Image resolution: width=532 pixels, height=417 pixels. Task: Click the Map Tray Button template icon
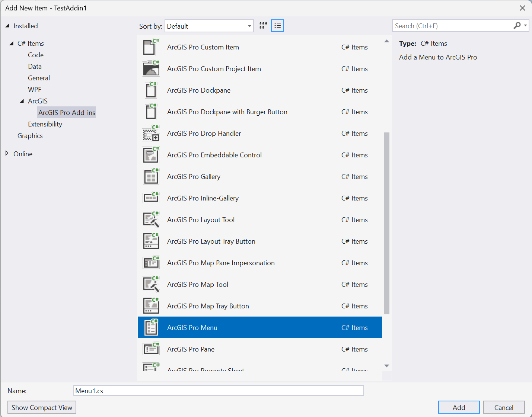coord(151,306)
